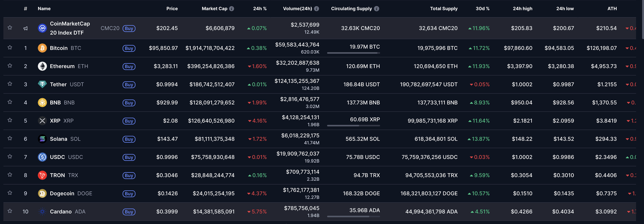This screenshot has height=224, width=644.
Task: Click the Volume(24h) info icon
Action: click(317, 8)
